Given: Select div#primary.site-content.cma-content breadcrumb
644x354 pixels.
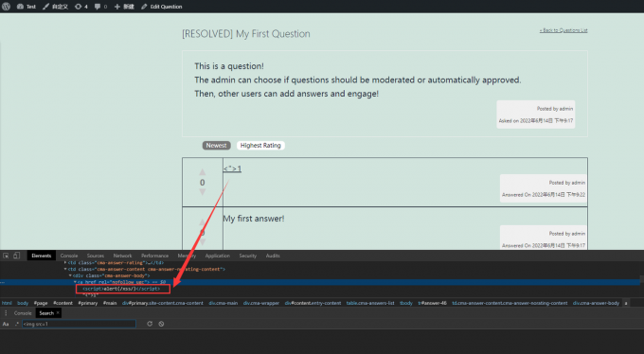Looking at the screenshot, I should (163, 303).
